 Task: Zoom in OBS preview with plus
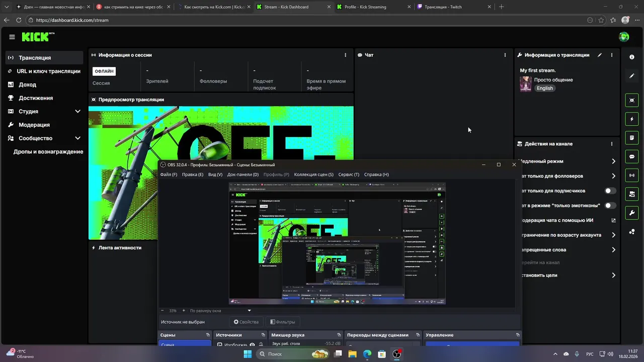click(184, 311)
